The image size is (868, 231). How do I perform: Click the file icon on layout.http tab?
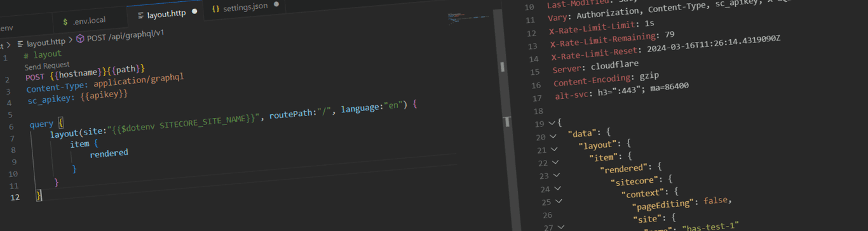point(140,15)
